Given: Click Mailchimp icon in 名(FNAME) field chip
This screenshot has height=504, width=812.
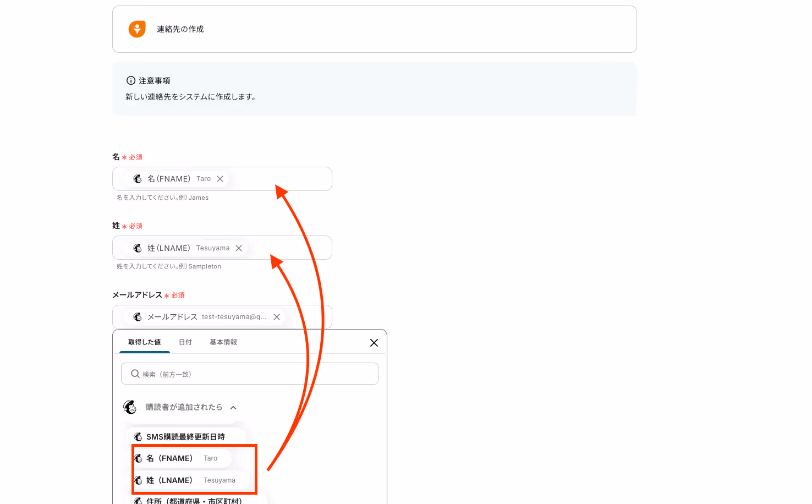Looking at the screenshot, I should 138,179.
